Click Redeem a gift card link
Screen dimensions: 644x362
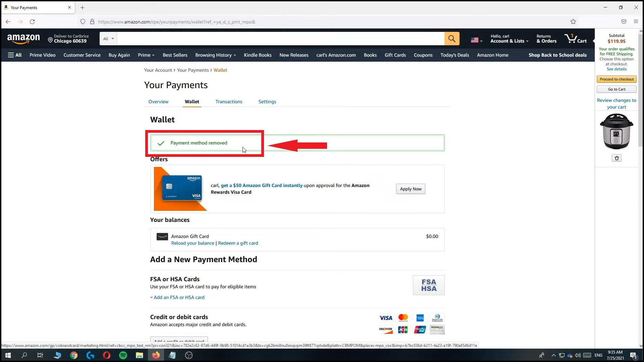tap(238, 243)
